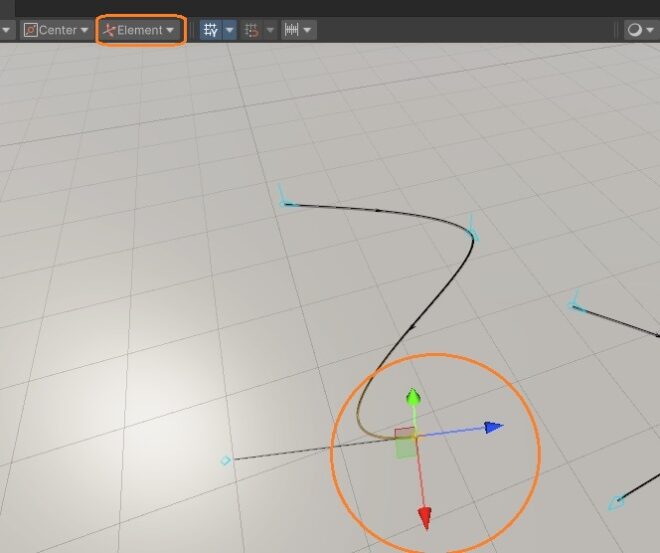
Task: Expand the draw mode dropdown arrow
Action: (651, 30)
